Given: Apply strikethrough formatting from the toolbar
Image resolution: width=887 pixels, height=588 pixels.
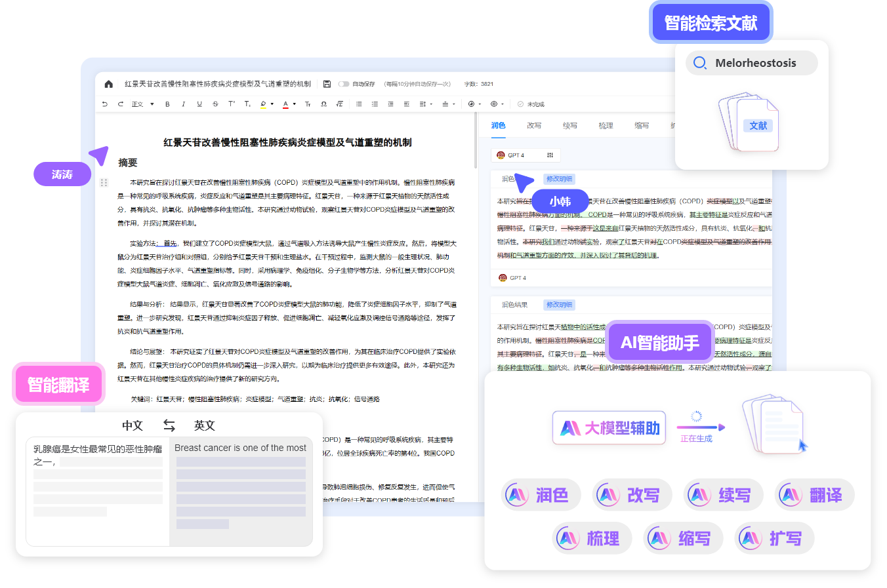Looking at the screenshot, I should click(215, 104).
